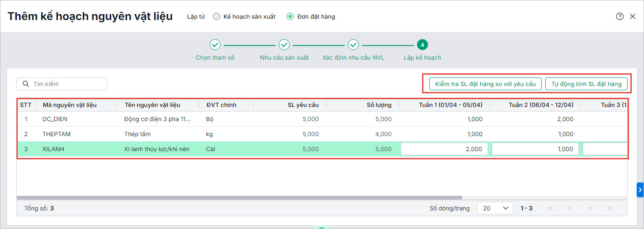Jump to the last page arrow
This screenshot has width=644, height=229.
610,208
